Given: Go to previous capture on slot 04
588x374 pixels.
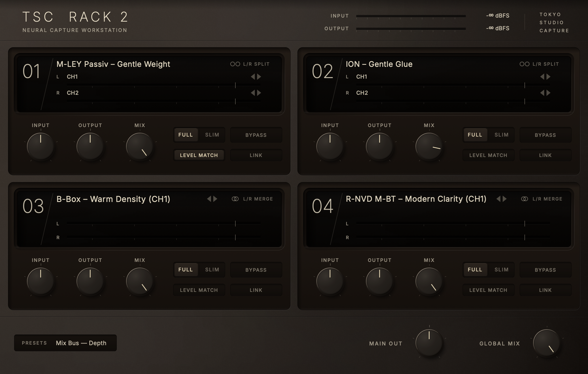Looking at the screenshot, I should point(498,199).
